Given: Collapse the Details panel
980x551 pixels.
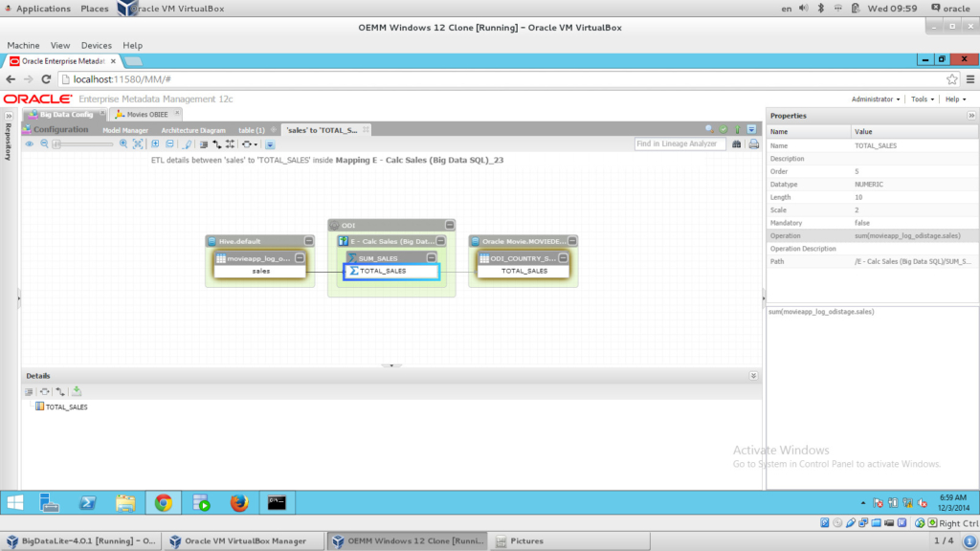Looking at the screenshot, I should (753, 375).
